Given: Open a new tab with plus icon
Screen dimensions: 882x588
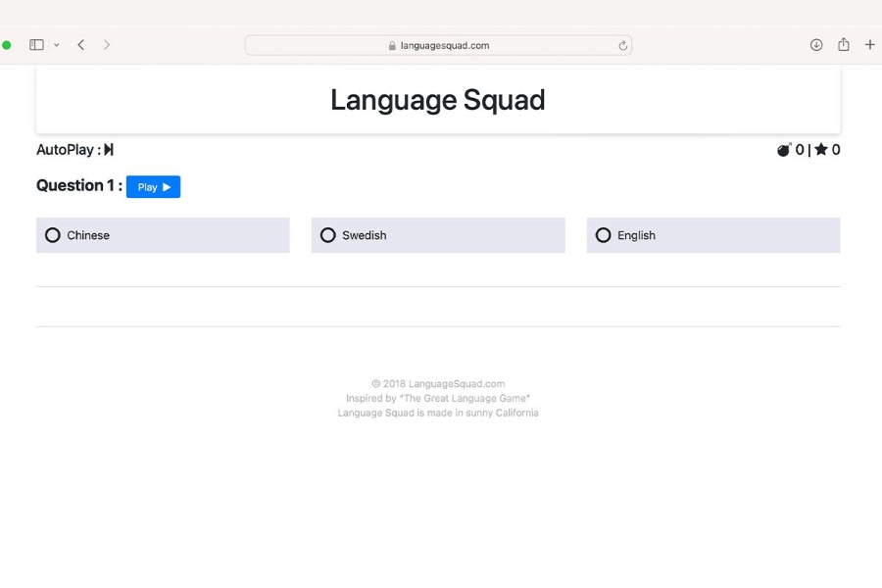Looking at the screenshot, I should coord(869,45).
